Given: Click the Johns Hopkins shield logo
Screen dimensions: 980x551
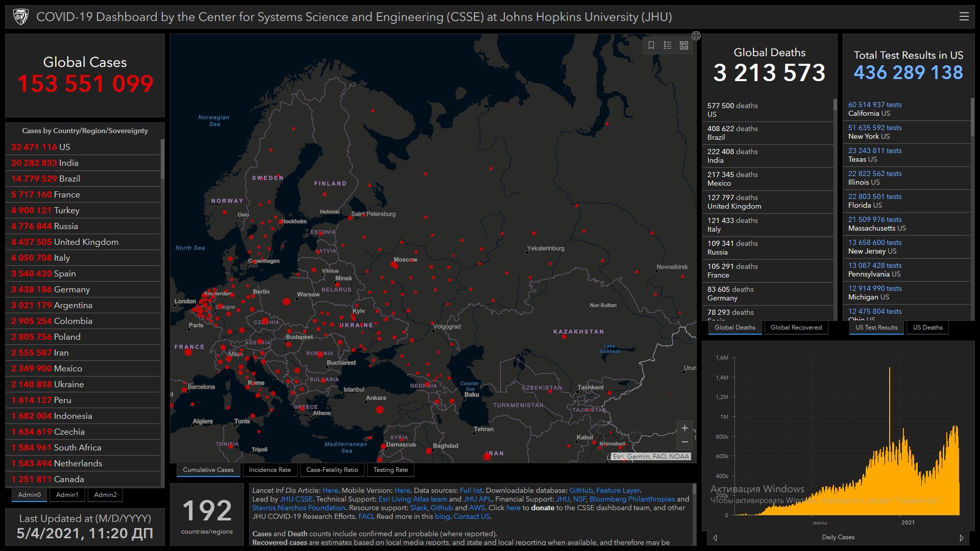Looking at the screenshot, I should pyautogui.click(x=21, y=17).
